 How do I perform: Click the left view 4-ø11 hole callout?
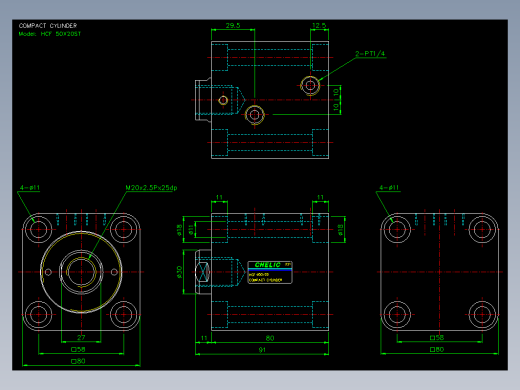(x=30, y=188)
